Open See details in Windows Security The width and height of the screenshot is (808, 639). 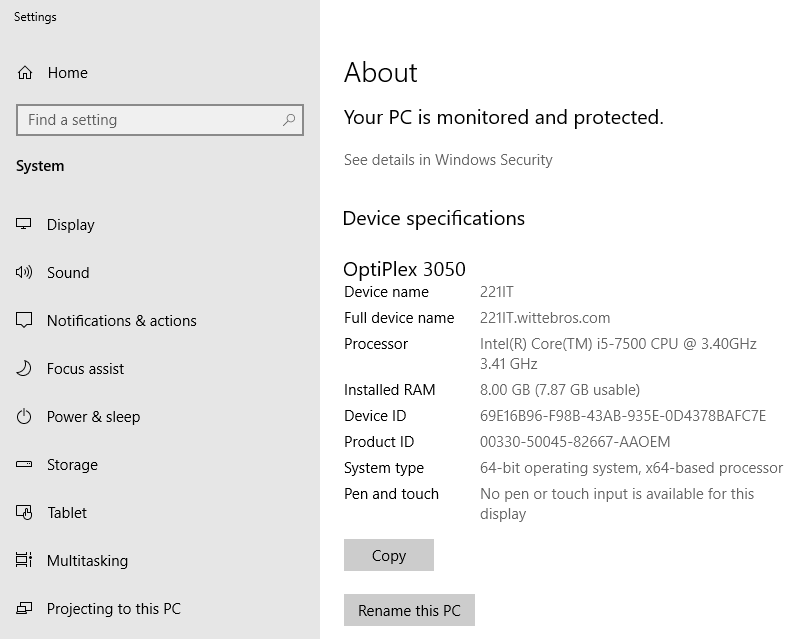click(448, 160)
